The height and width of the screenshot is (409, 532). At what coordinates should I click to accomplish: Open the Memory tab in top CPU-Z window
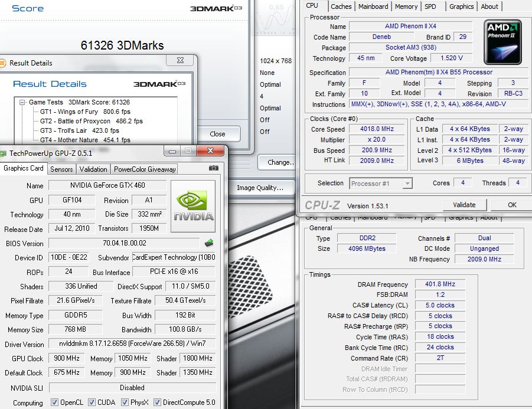coord(406,6)
